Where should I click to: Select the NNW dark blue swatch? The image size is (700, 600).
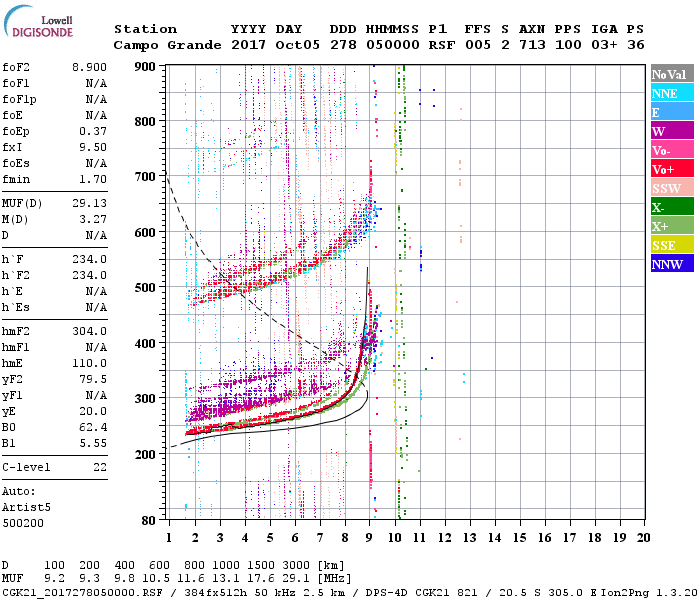[672, 263]
